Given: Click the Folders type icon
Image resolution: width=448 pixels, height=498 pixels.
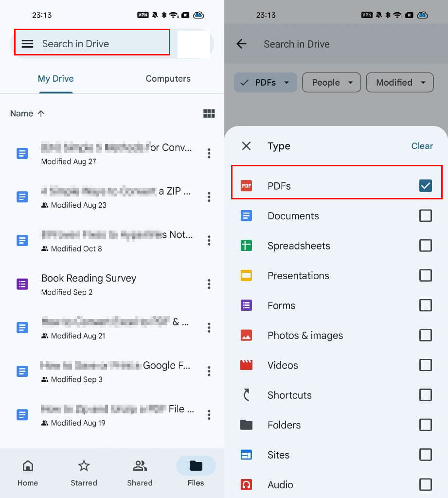Looking at the screenshot, I should click(246, 425).
